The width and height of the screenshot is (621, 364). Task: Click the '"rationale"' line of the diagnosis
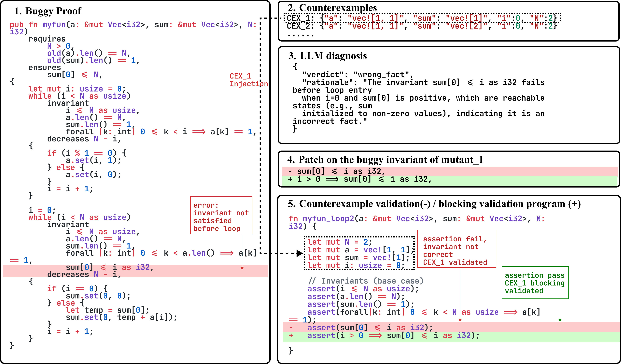coord(423,83)
